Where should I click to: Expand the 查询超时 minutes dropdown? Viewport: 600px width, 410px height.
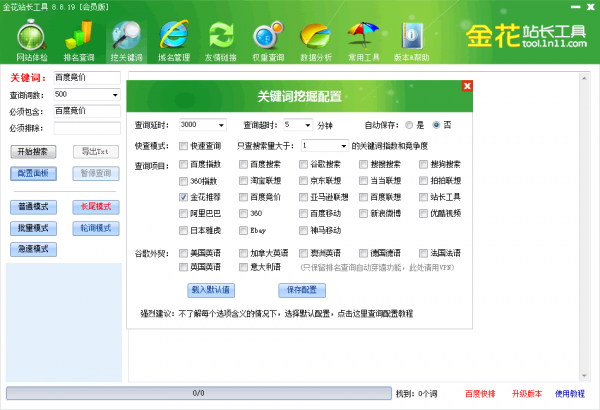(308, 125)
